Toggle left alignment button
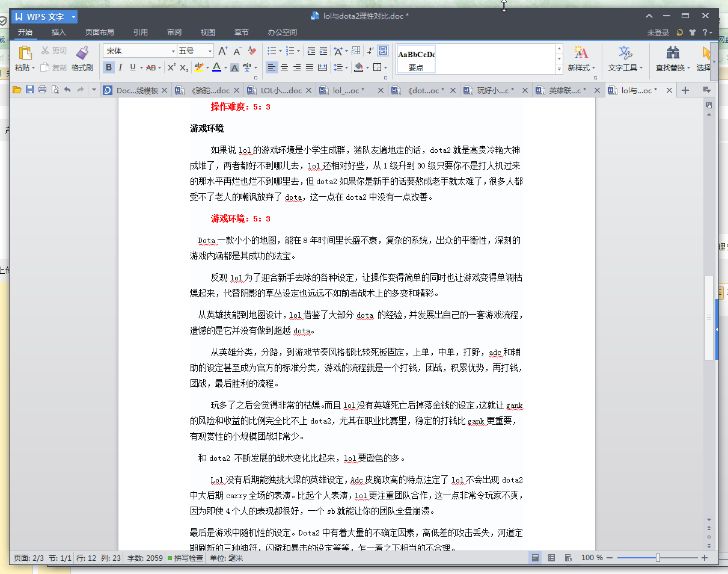Viewport: 728px width, 574px height. point(272,67)
